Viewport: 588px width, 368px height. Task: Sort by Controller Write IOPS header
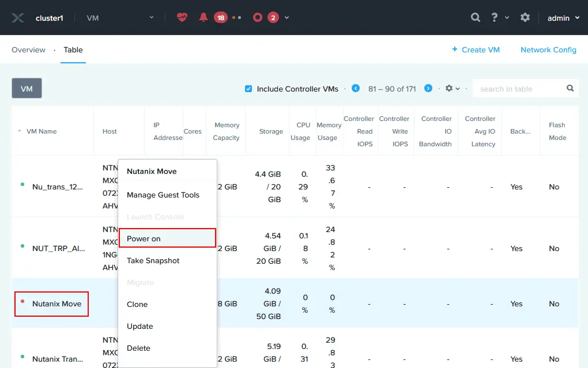pos(394,131)
